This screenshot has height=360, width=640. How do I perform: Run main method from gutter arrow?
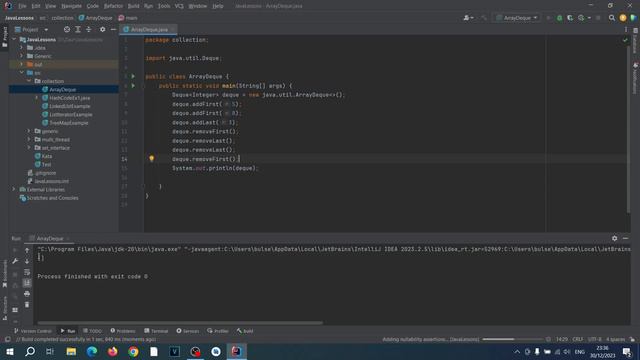click(x=133, y=86)
